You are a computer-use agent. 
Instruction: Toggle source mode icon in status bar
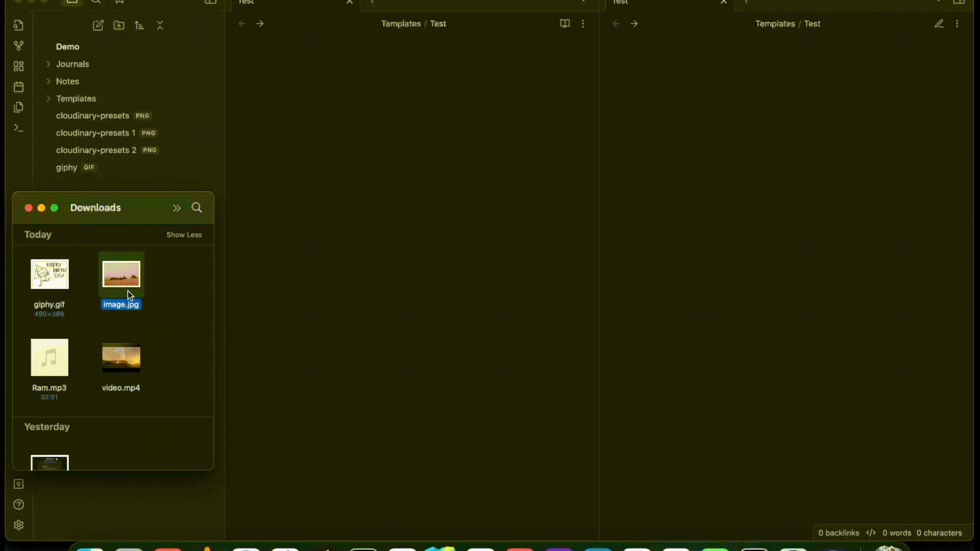871,533
